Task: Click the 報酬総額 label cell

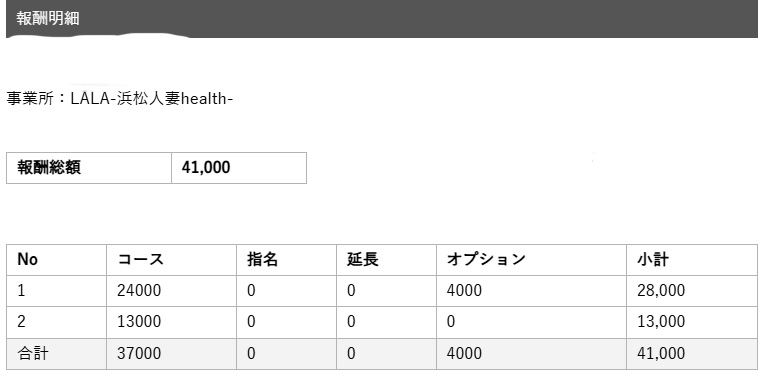Action: [89, 168]
